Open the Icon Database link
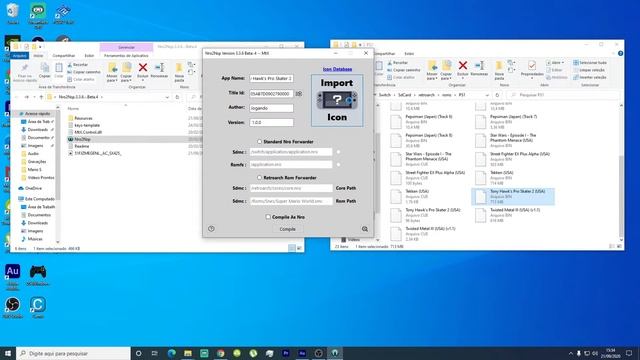This screenshot has height=360, width=640. coord(337,69)
